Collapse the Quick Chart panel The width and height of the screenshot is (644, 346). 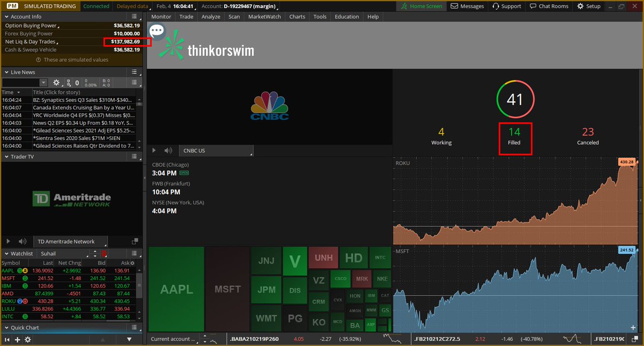6,327
